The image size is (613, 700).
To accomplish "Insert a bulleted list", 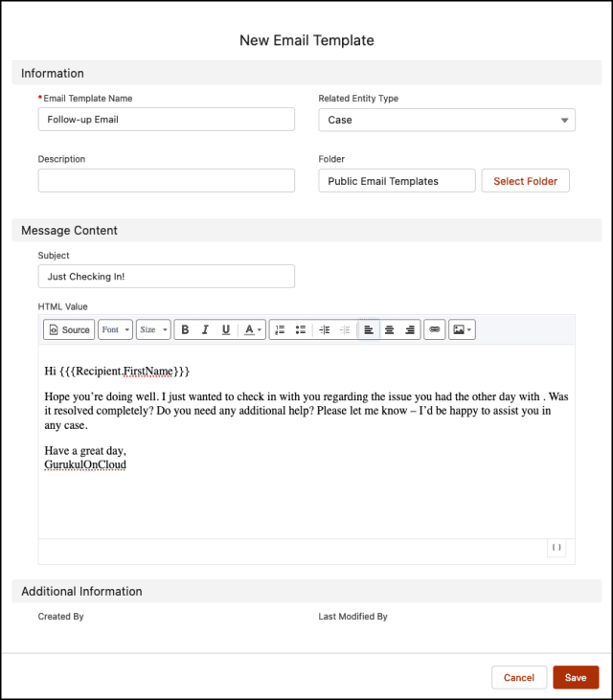I will [x=301, y=329].
